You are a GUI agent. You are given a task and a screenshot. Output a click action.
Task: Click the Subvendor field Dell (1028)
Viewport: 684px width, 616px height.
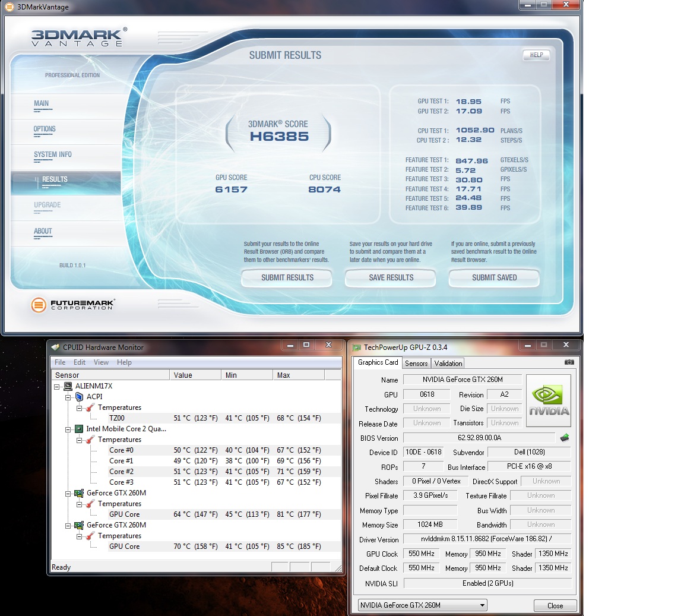[529, 452]
